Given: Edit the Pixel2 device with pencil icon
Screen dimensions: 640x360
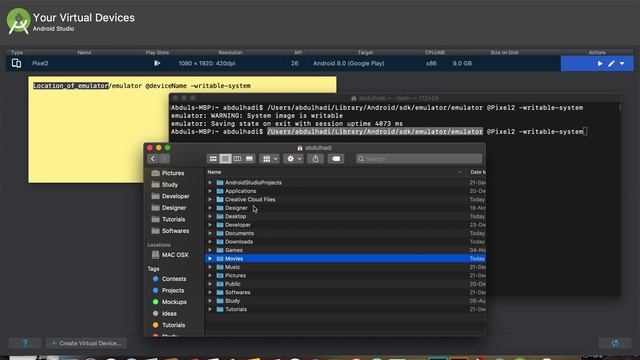Looking at the screenshot, I should pos(611,64).
